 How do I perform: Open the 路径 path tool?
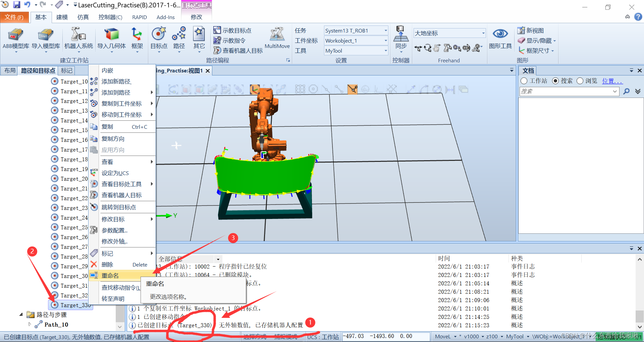pyautogui.click(x=179, y=39)
